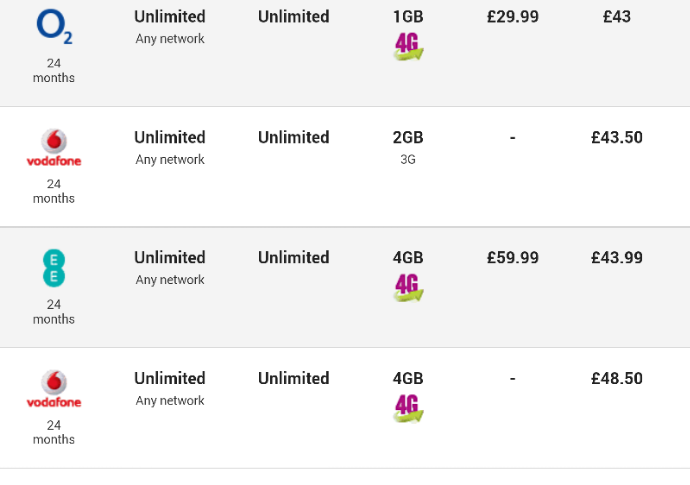Click the £59.99 phone cost on EE
The width and height of the screenshot is (690, 485).
point(513,257)
